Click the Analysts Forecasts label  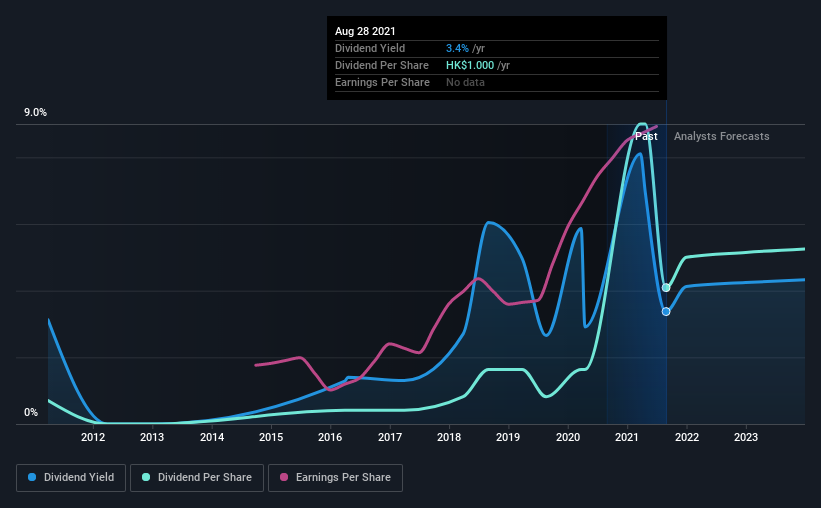pos(722,136)
